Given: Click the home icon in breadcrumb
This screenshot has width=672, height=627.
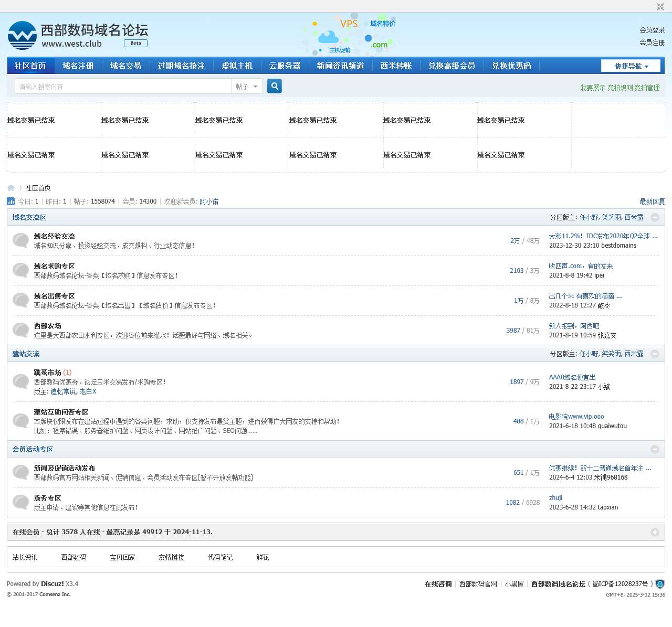Looking at the screenshot, I should point(11,188).
